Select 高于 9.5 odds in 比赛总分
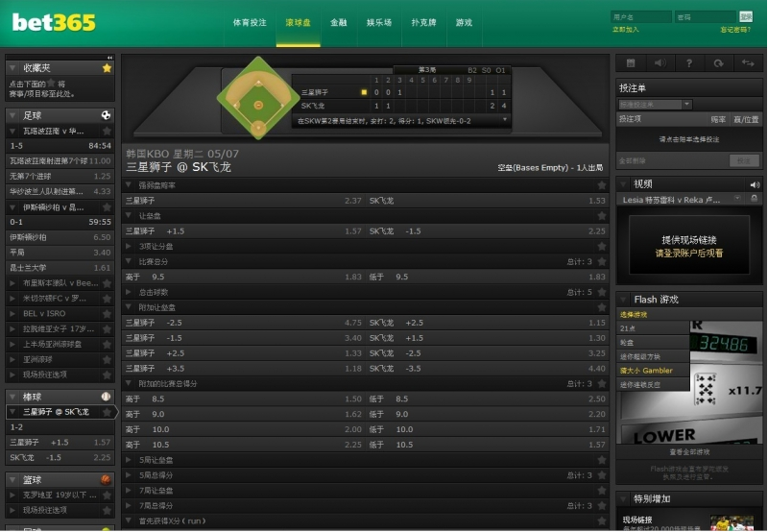 tap(244, 277)
